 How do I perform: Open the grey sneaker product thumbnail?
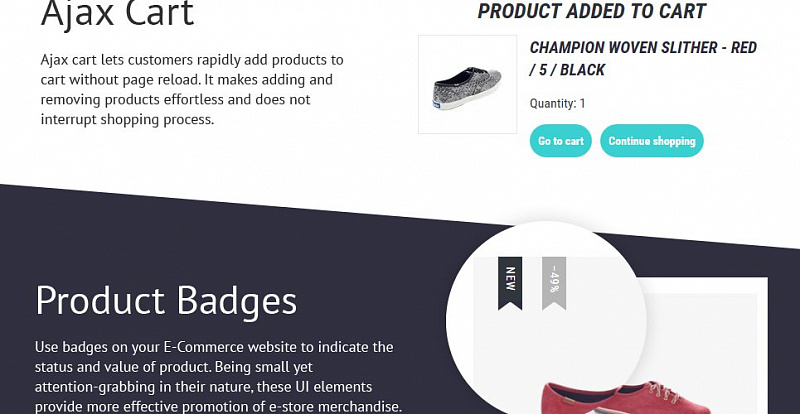467,84
